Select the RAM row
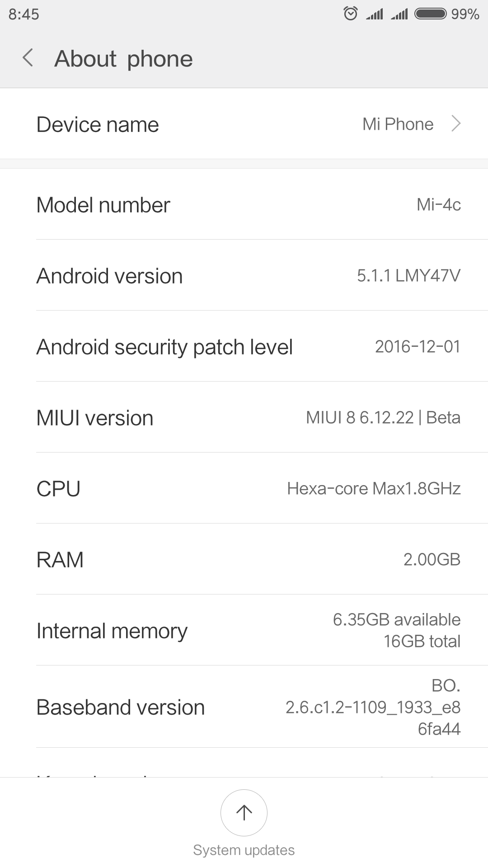Viewport: 488px width, 868px height. (x=244, y=560)
